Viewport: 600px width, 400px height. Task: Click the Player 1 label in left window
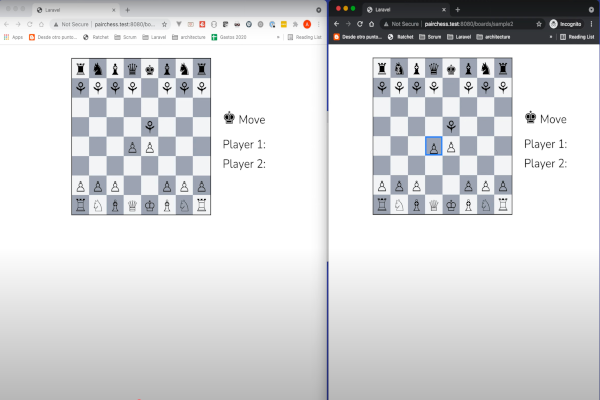tap(244, 144)
